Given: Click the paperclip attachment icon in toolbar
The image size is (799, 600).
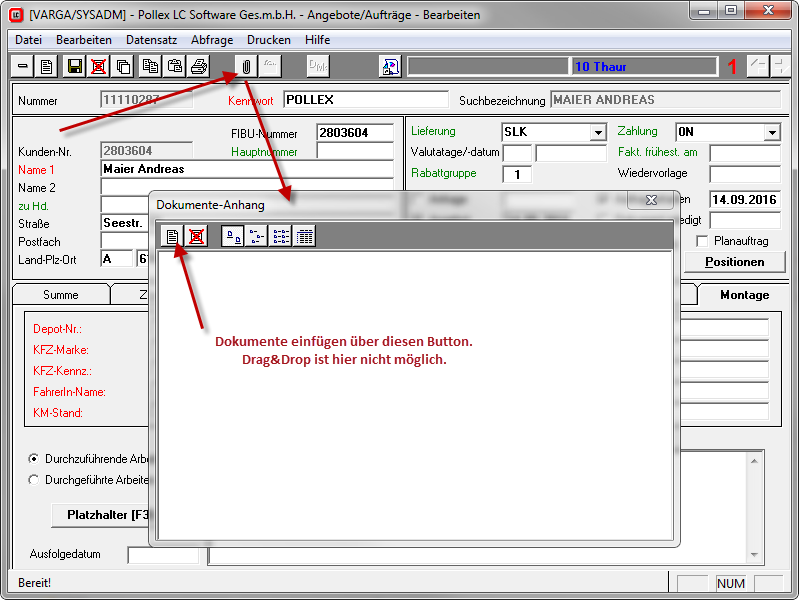Looking at the screenshot, I should pyautogui.click(x=246, y=67).
